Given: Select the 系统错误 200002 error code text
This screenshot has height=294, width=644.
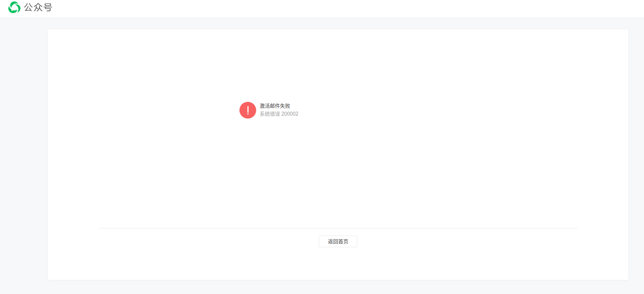Looking at the screenshot, I should click(x=279, y=114).
